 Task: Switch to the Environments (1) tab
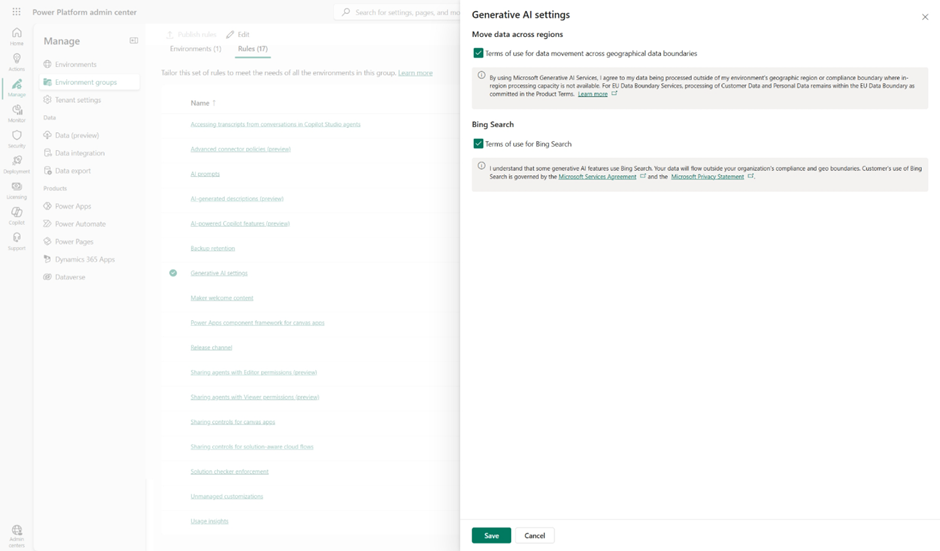195,49
